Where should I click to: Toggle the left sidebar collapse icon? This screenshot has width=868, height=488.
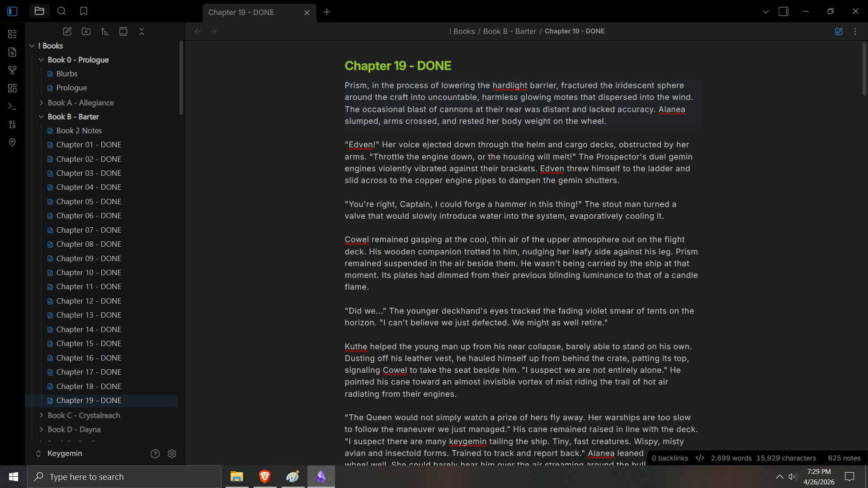pos(12,11)
